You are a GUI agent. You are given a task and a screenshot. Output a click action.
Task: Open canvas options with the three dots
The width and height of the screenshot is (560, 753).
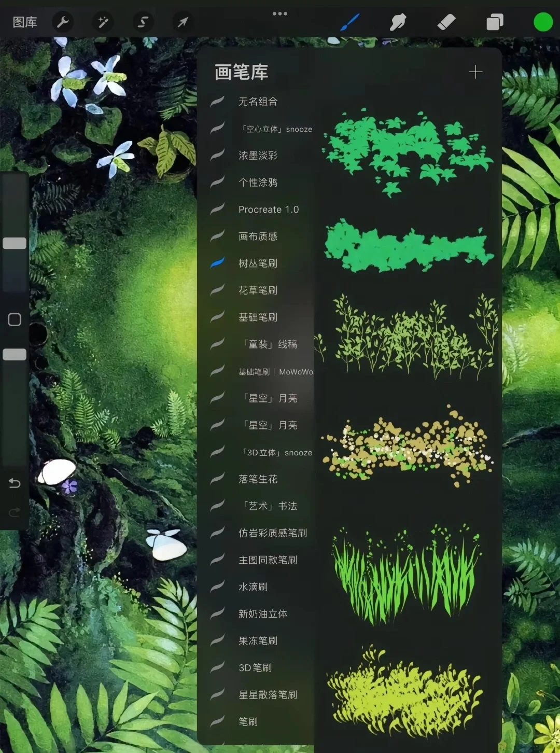(x=280, y=14)
